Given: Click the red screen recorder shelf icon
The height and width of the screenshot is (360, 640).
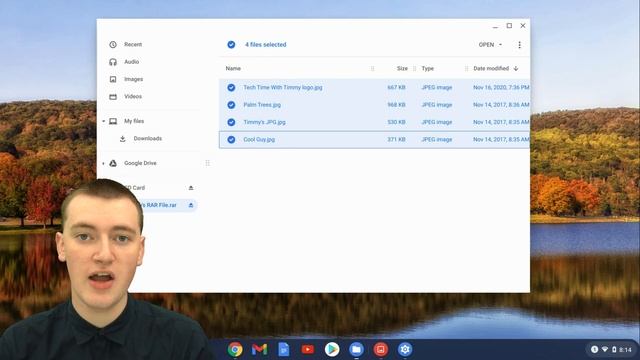Looking at the screenshot, I should coord(380,349).
